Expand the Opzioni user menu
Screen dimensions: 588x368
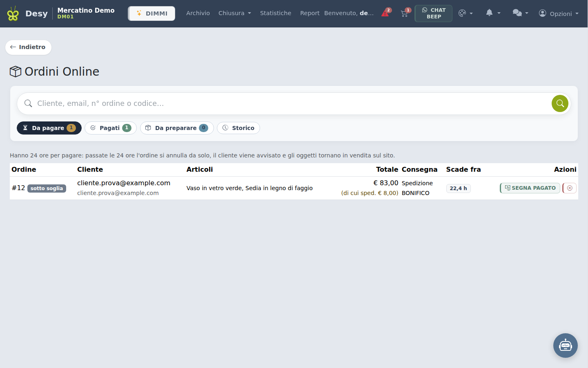[x=559, y=13]
